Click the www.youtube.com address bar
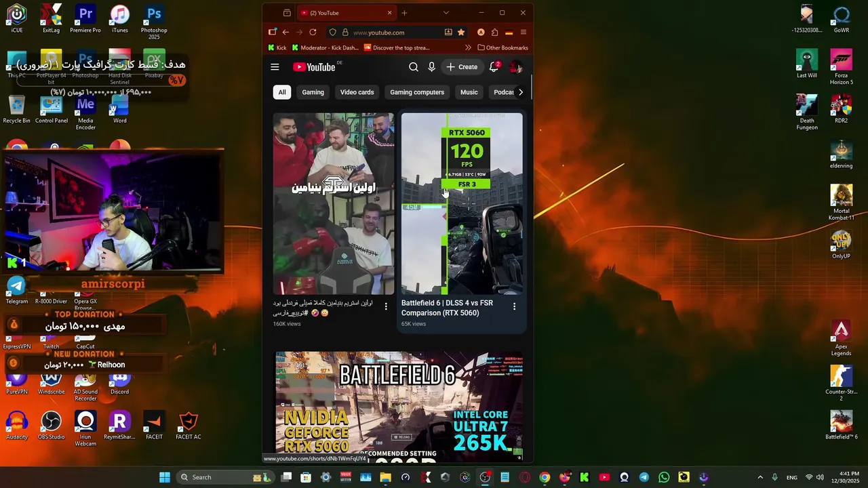The height and width of the screenshot is (488, 868). [x=395, y=33]
